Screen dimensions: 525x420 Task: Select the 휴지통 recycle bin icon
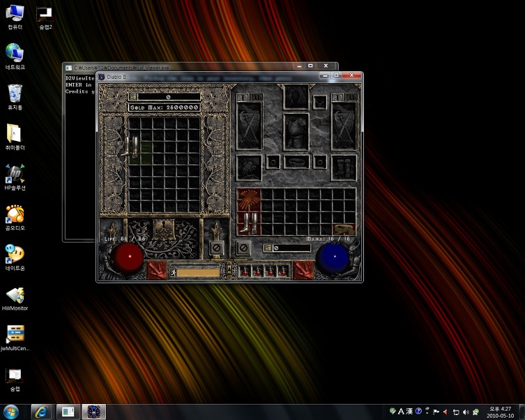(x=15, y=97)
